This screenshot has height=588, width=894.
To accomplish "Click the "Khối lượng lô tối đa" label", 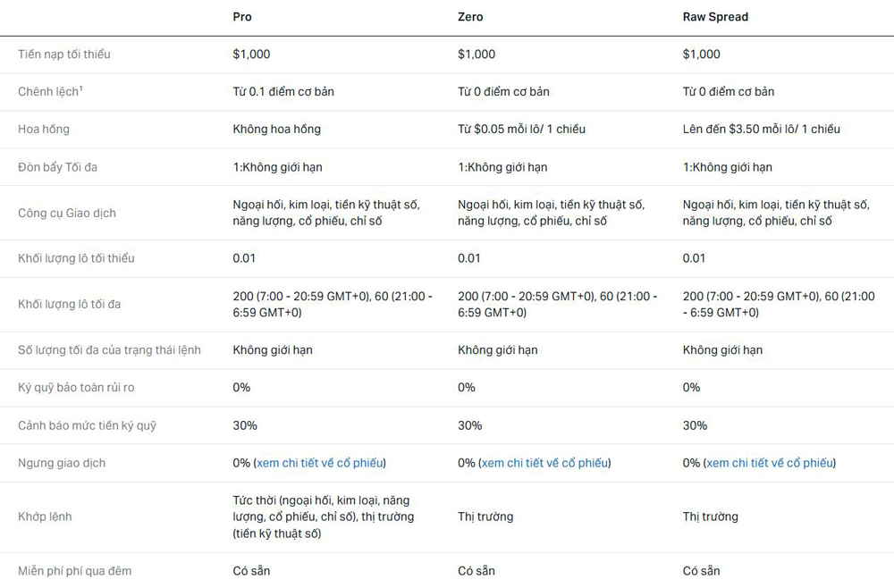I will point(69,305).
